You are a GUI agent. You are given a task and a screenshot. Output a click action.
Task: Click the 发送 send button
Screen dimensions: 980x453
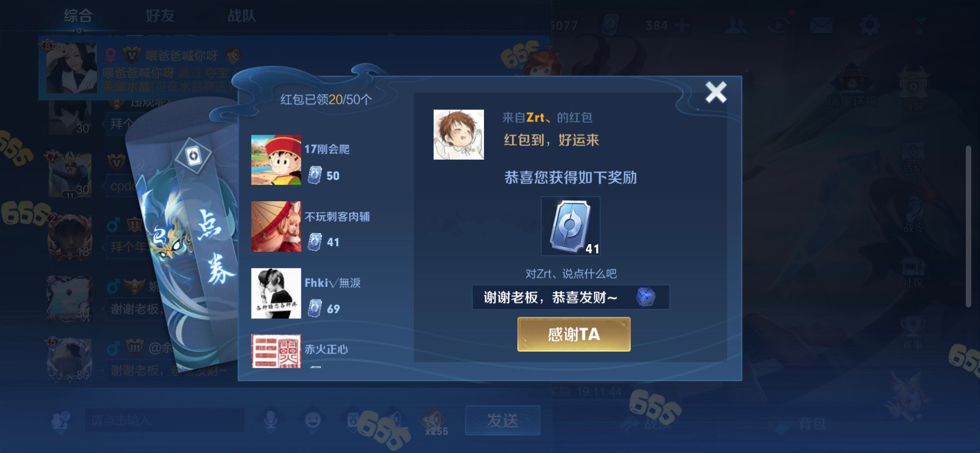tap(503, 420)
